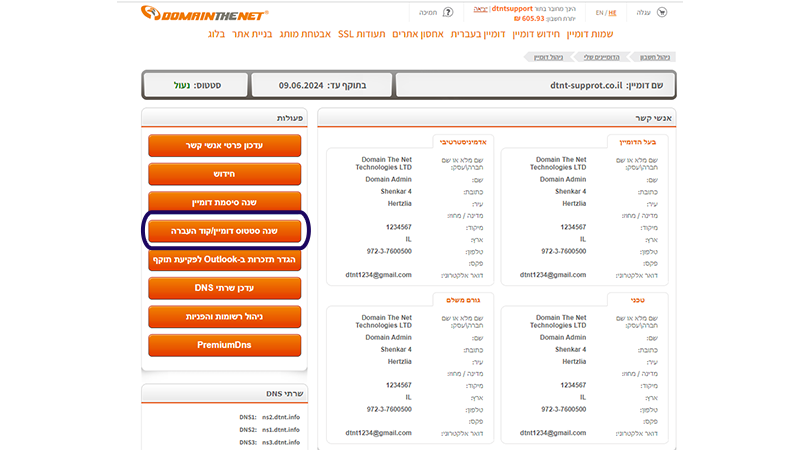The image size is (800, 450).
Task: Click the שרתי DNS panel heading
Action: tap(285, 394)
